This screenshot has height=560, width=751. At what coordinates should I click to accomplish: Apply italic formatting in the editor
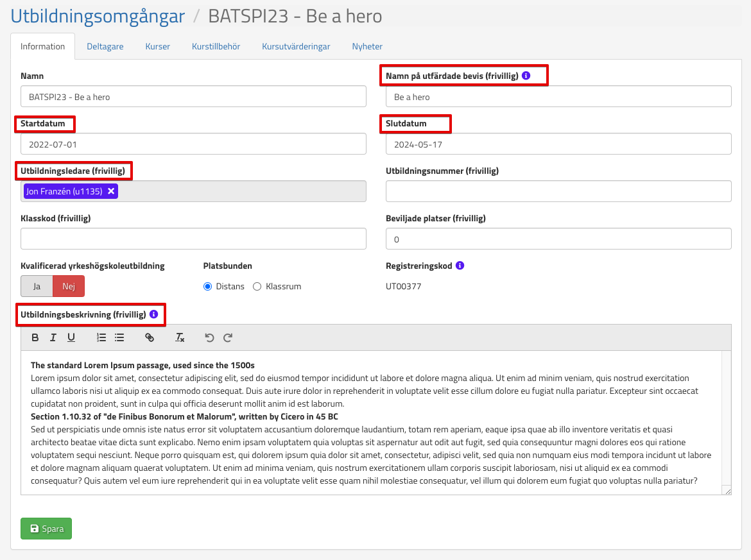(x=53, y=337)
